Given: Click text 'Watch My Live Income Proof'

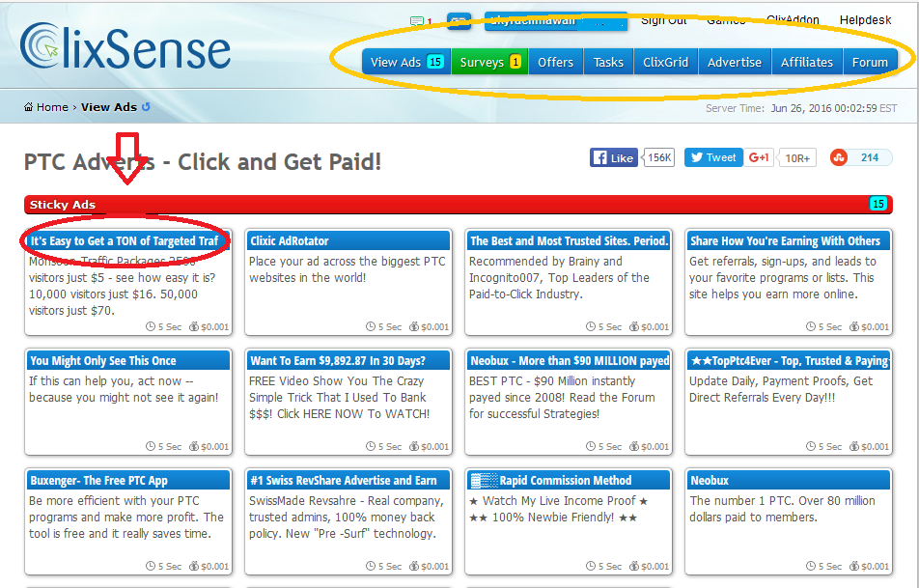Looking at the screenshot, I should point(559,501).
